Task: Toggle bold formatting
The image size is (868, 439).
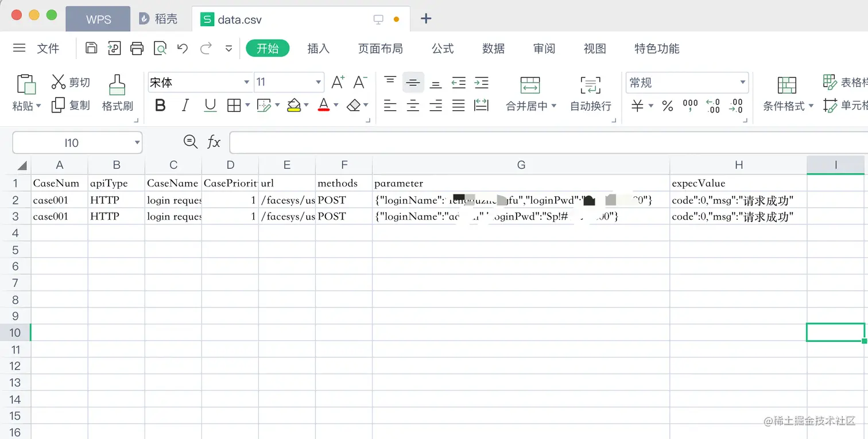Action: 160,105
